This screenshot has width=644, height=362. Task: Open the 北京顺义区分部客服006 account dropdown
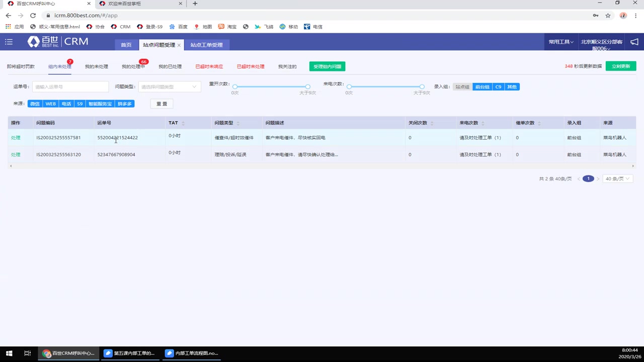coord(602,45)
